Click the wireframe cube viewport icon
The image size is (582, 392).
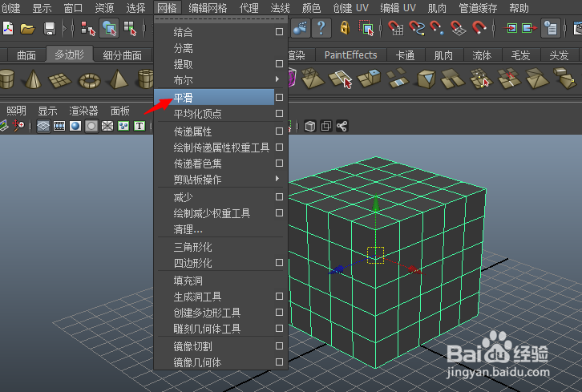(x=310, y=126)
